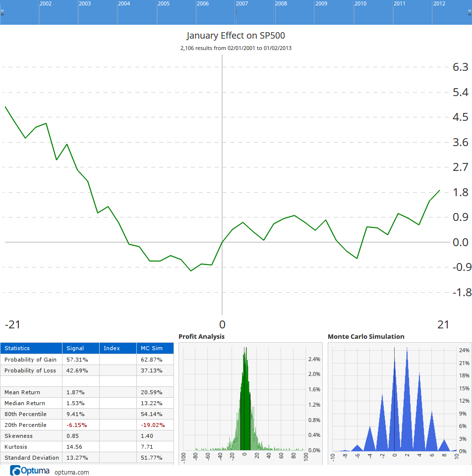Click the 0 x-axis center label
Screen dimensions: 472x476
[x=223, y=324]
